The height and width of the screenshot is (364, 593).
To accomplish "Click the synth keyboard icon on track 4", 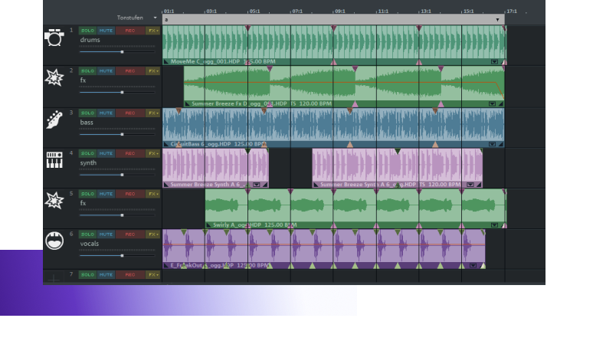I will click(x=54, y=159).
